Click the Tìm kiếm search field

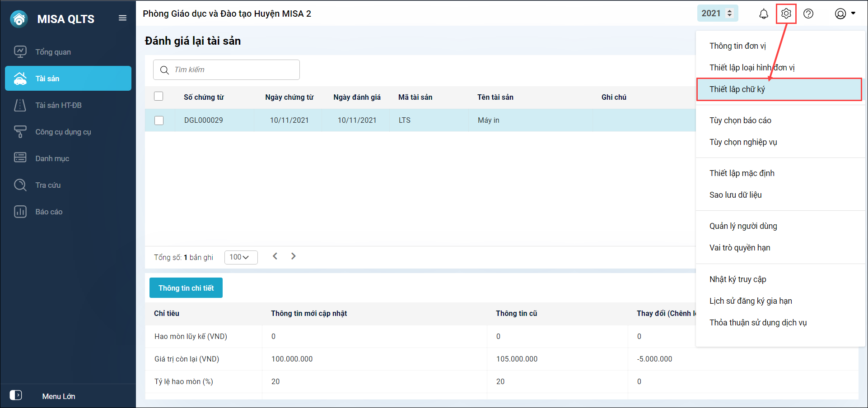226,70
